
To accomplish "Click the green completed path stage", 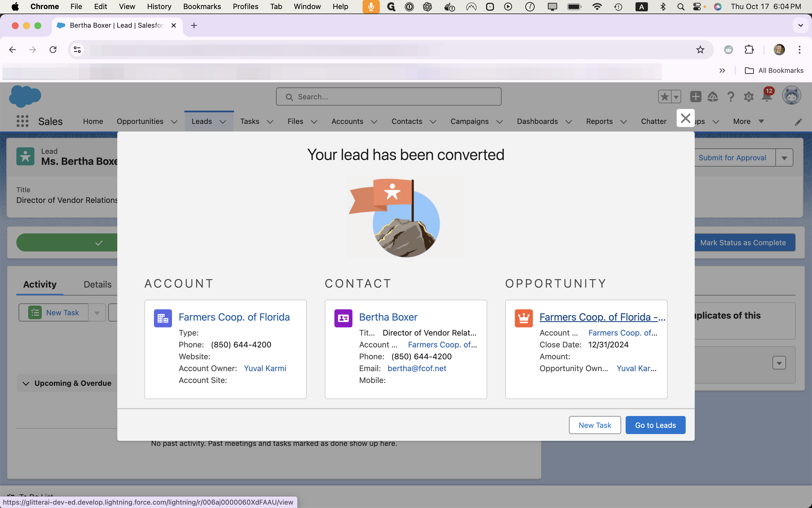I will (x=67, y=243).
